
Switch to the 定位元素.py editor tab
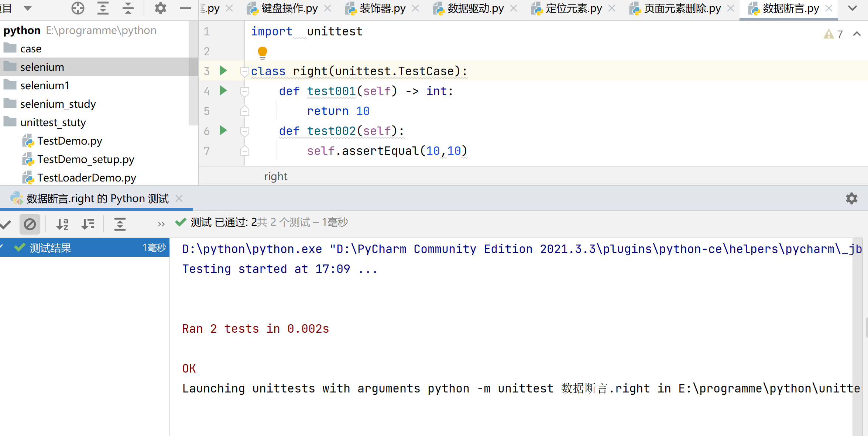[573, 8]
